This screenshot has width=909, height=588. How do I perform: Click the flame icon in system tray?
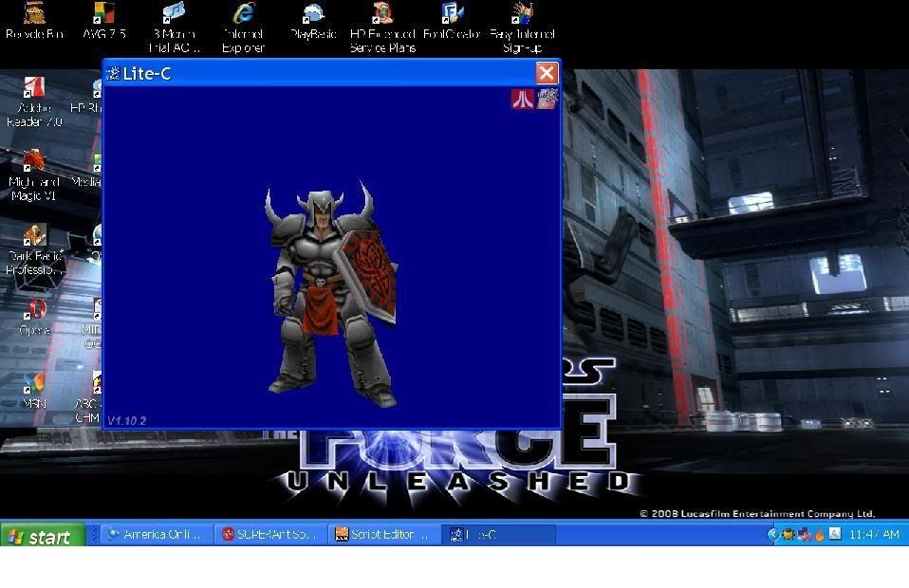[x=819, y=535]
